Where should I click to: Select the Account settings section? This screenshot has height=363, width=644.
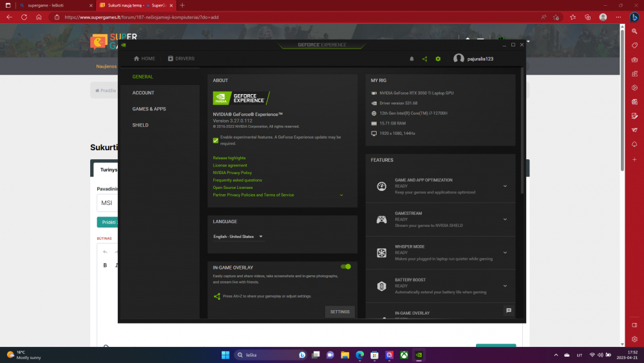coord(144,93)
